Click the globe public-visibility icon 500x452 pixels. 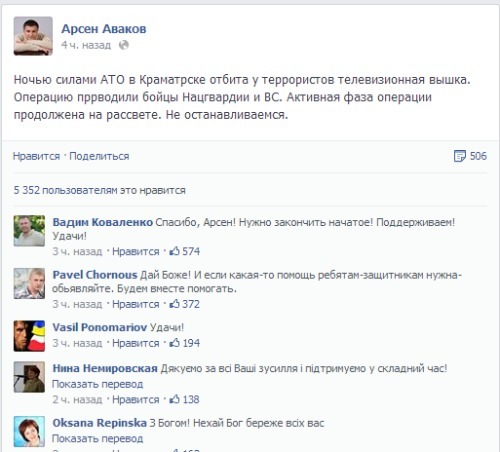point(124,45)
